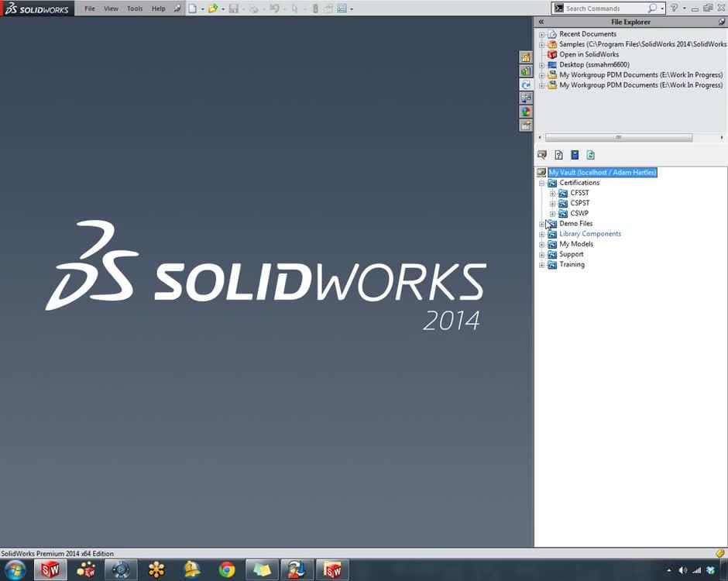Select the refresh icon in the side strip
Screen dimensions: 728x581
pos(526,83)
